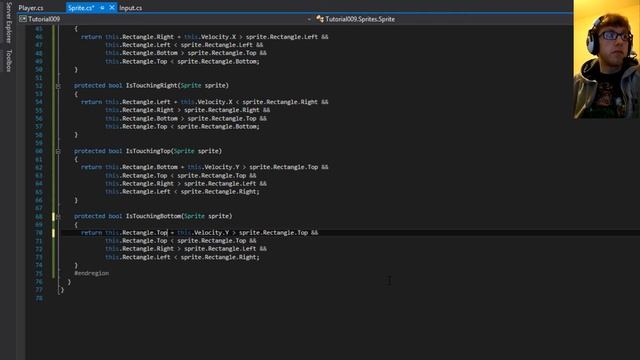
Task: Collapse the IsTouchingTop method
Action: tap(58, 151)
